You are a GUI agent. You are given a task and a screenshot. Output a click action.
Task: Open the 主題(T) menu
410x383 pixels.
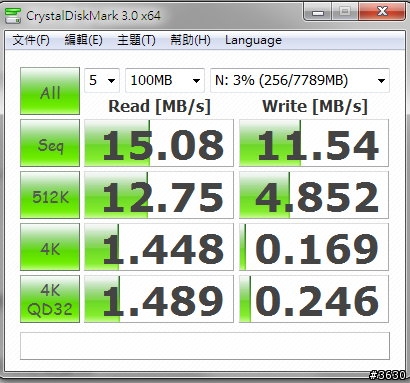click(136, 40)
